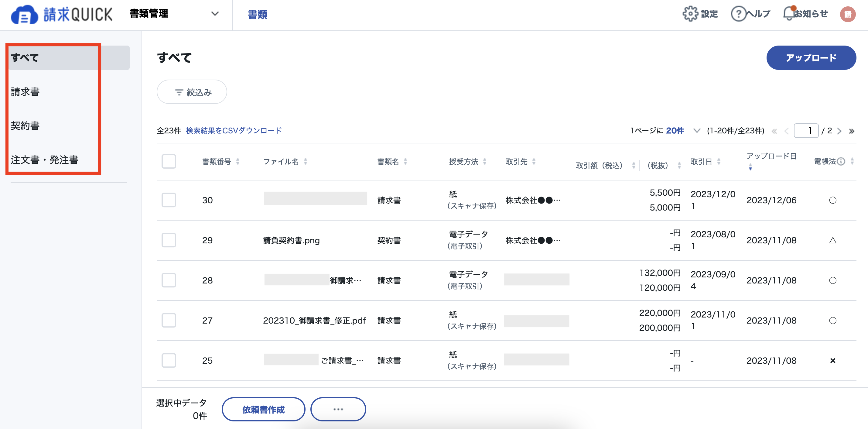Screen dimensions: 868x429
Task: Go to the previous page arrow
Action: [787, 131]
